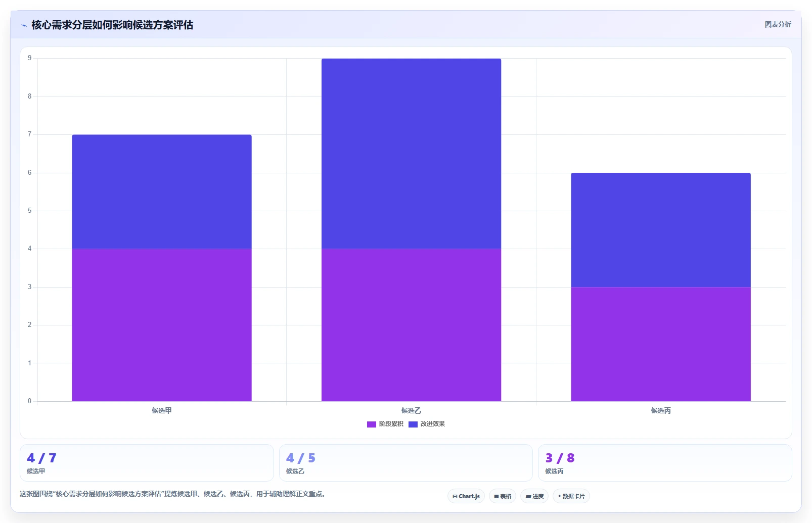This screenshot has height=523, width=812.
Task: Open the 4 / 5 候选乙 data card
Action: coord(406,463)
